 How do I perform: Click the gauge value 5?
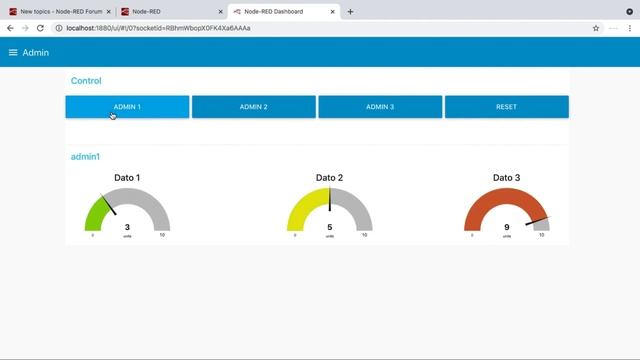(x=330, y=227)
